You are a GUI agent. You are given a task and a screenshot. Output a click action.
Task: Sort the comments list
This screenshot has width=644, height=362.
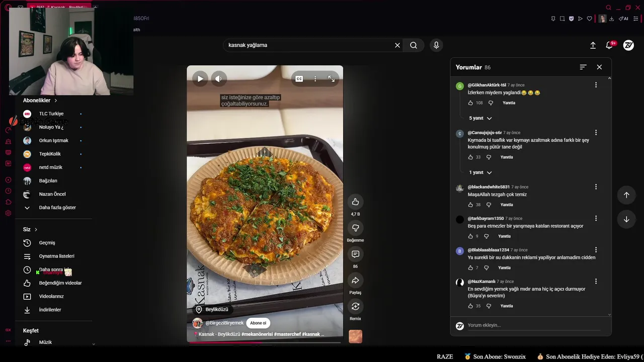[x=583, y=67]
